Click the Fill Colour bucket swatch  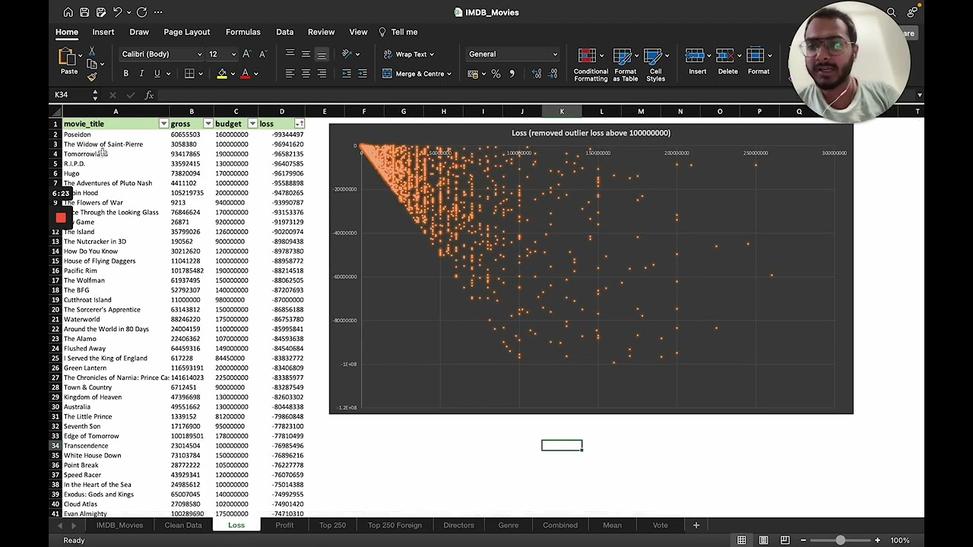tap(222, 73)
